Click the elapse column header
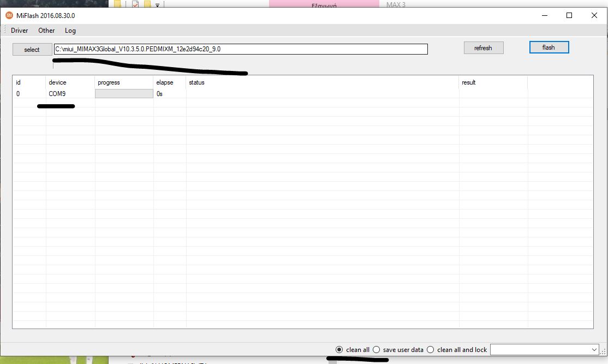 (170, 82)
